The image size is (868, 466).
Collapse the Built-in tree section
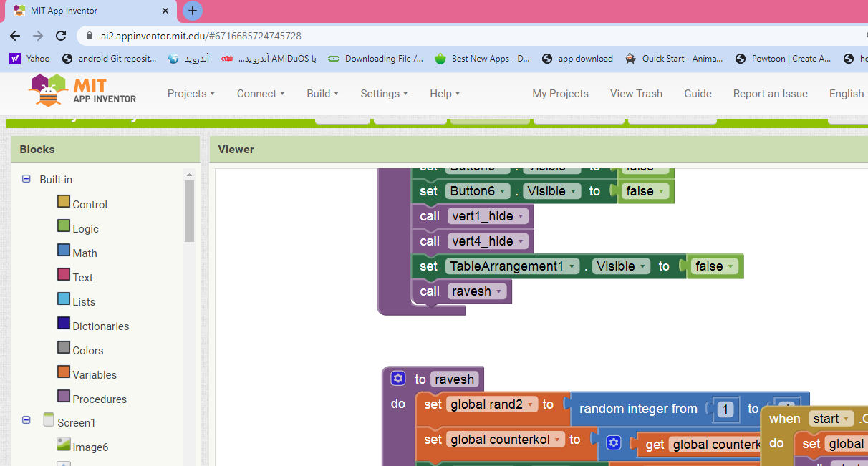click(x=26, y=180)
